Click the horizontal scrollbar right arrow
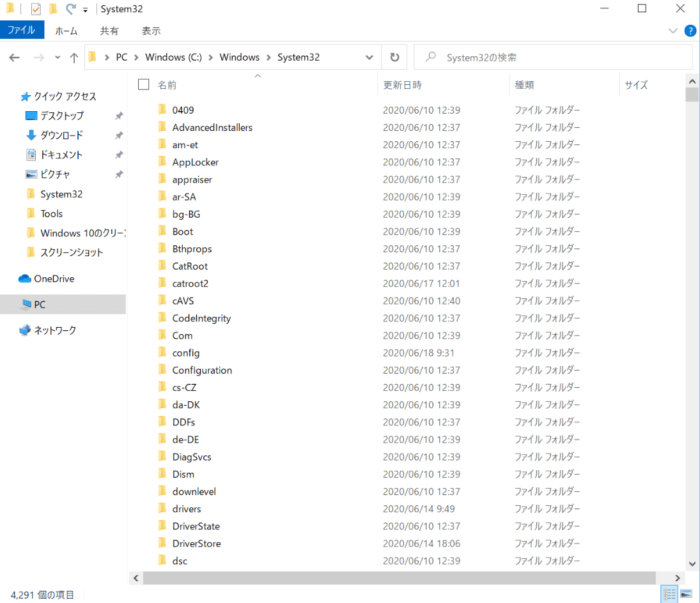The height and width of the screenshot is (603, 700). tap(677, 578)
